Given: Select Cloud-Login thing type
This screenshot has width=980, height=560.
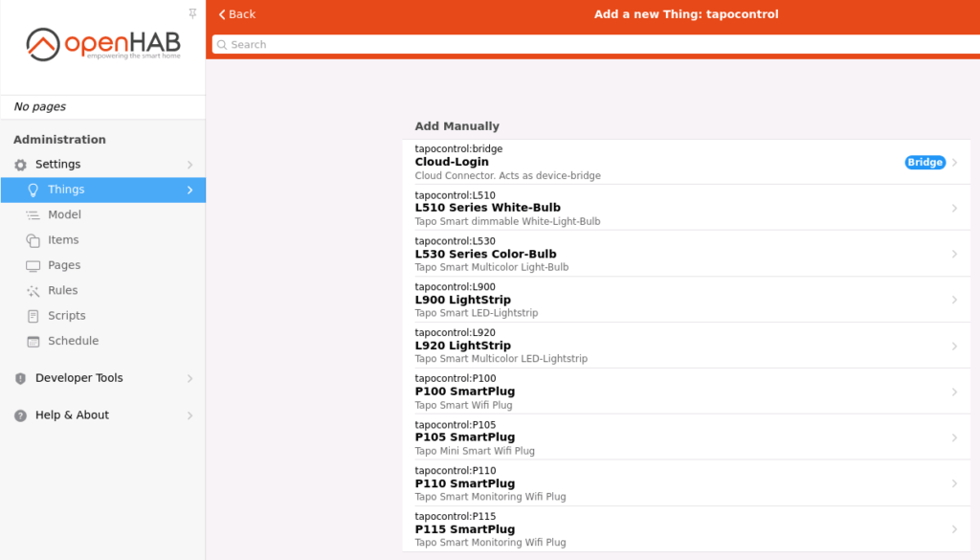Looking at the screenshot, I should [686, 162].
